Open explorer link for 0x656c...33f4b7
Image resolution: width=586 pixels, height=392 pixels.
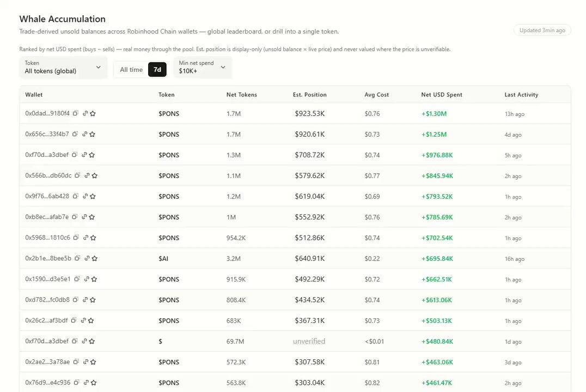click(85, 134)
